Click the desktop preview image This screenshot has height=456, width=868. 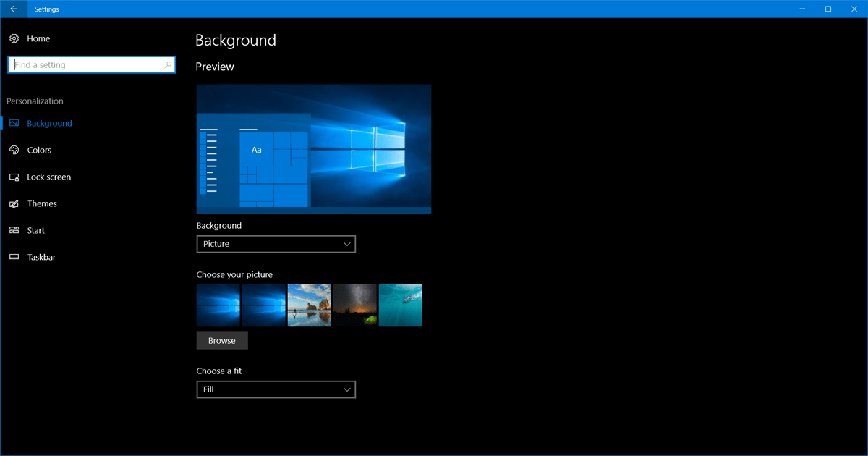[x=313, y=148]
